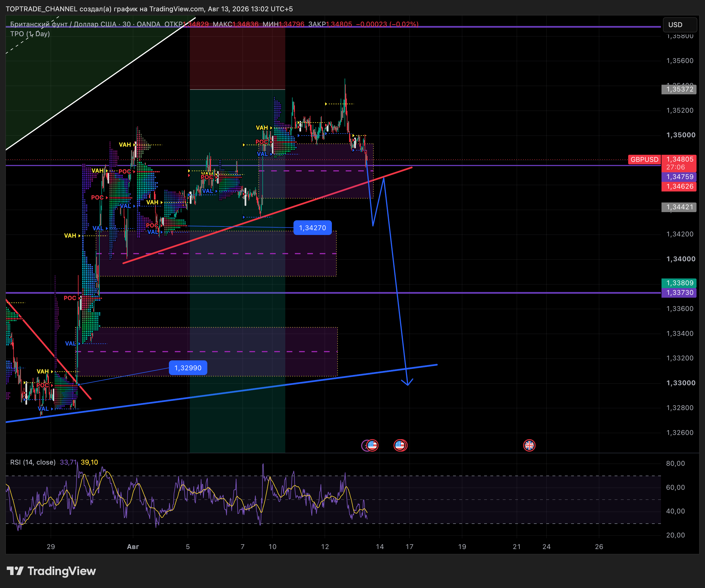The image size is (705, 588).
Task: Click the yellow RSI value 39,10
Action: click(x=89, y=462)
